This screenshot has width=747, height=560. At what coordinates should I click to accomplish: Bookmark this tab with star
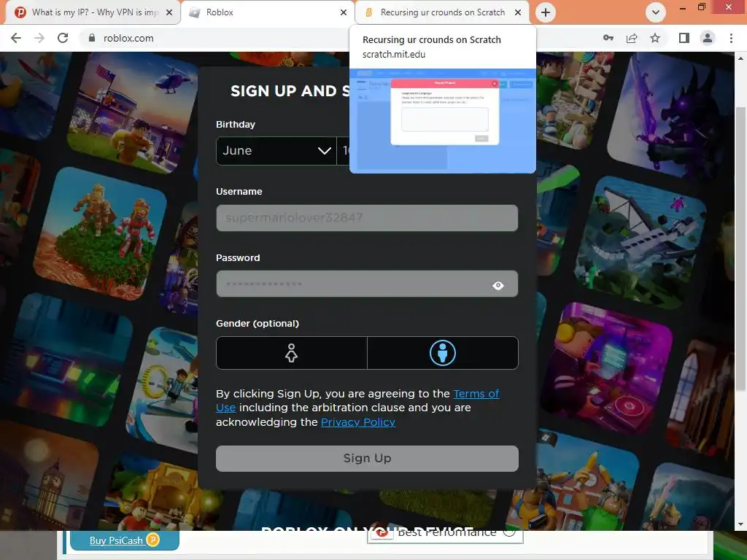pyautogui.click(x=655, y=38)
